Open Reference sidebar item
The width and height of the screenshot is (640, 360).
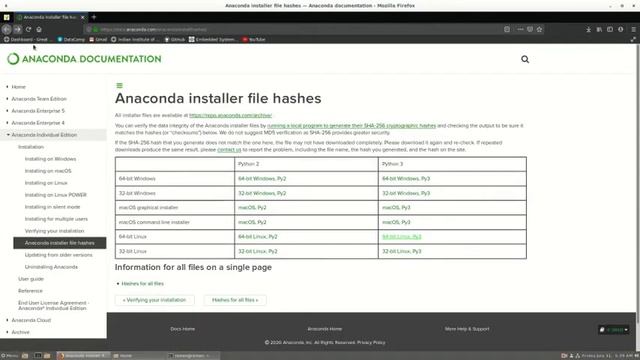30,291
